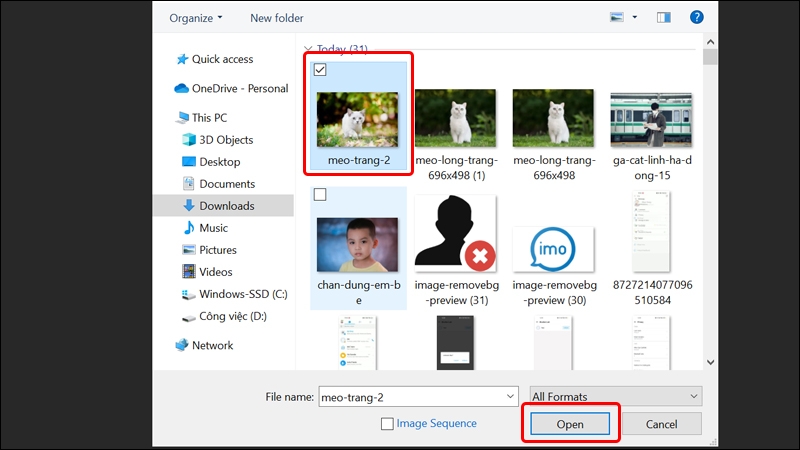Select the ga-cat-linh-ha-dong-15 thumbnail
This screenshot has width=800, height=450.
[651, 119]
